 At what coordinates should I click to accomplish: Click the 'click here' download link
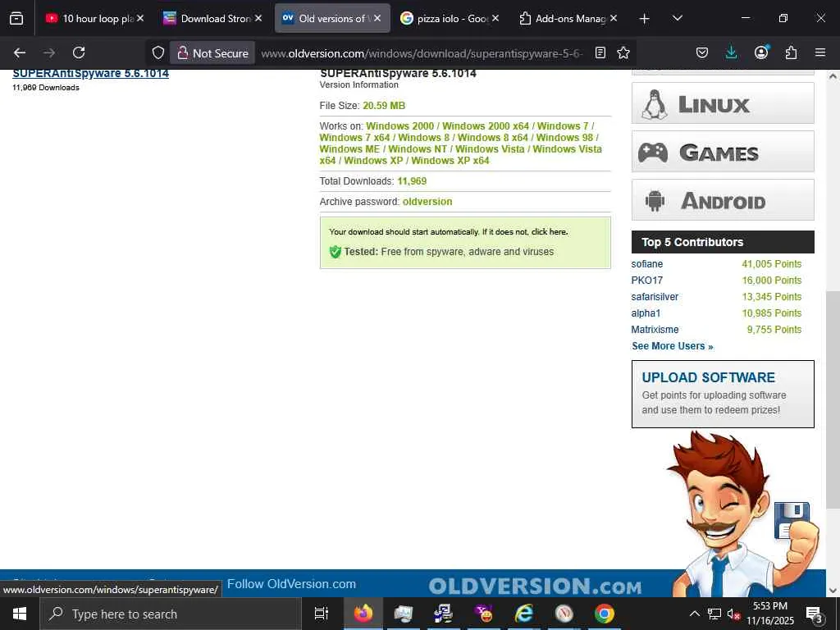pos(549,232)
